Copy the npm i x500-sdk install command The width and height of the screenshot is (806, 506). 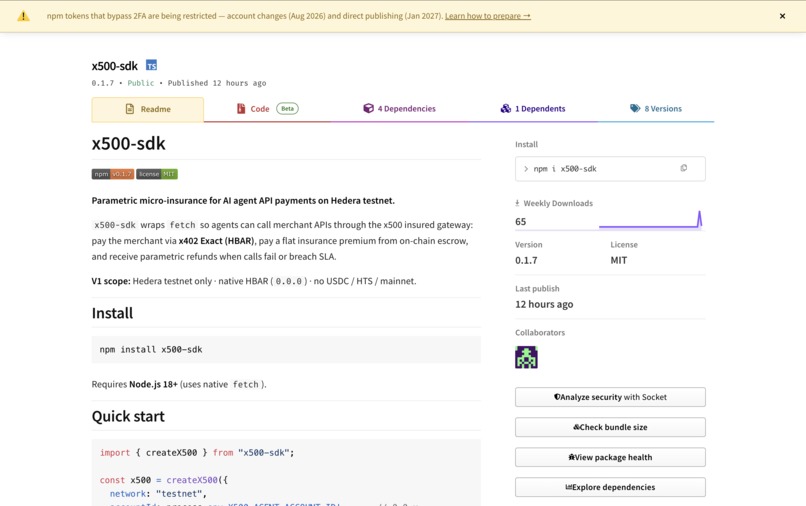coord(683,168)
